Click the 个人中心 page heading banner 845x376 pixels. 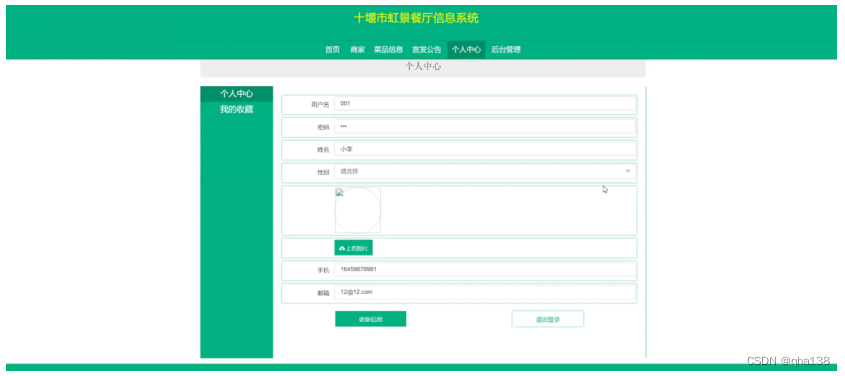(423, 67)
